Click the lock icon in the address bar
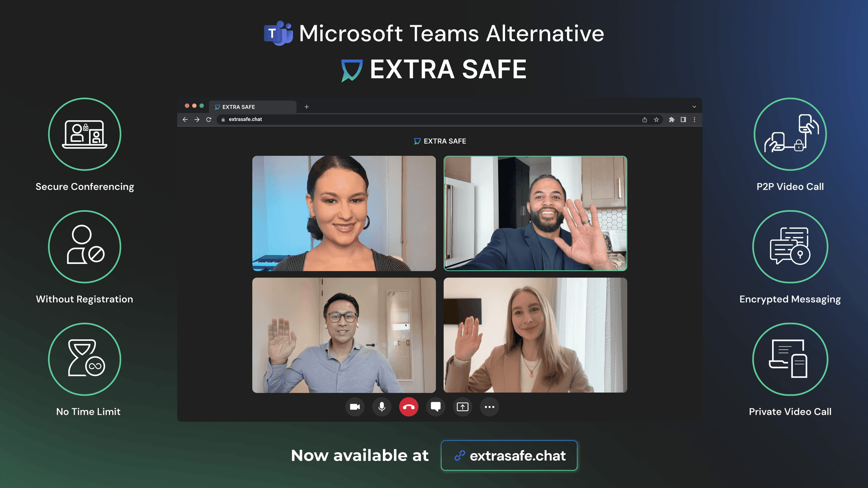Viewport: 868px width, 488px height. [x=223, y=119]
